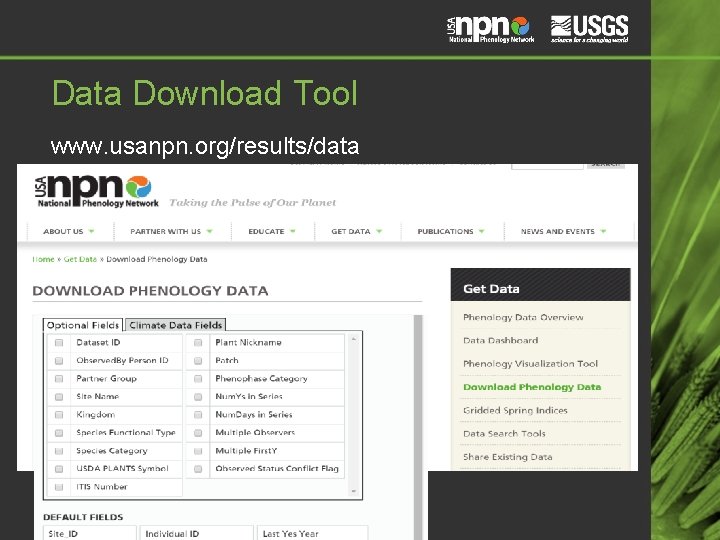This screenshot has width=720, height=540.
Task: Open the Data Dashboard link
Action: click(501, 340)
